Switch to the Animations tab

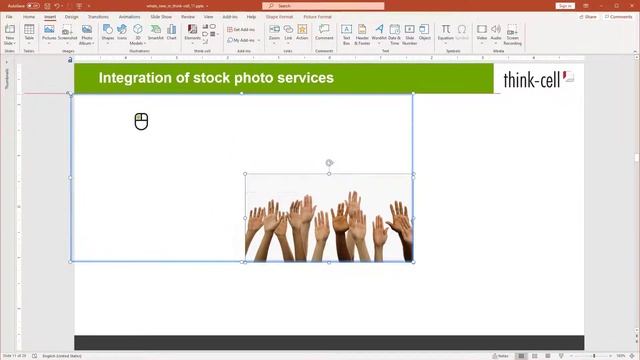pos(129,17)
